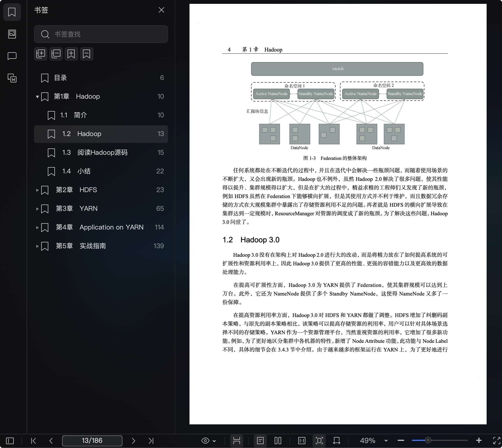This screenshot has height=448, width=502.
Task: Open 第3章 YARN bookmark entry
Action: 101,209
